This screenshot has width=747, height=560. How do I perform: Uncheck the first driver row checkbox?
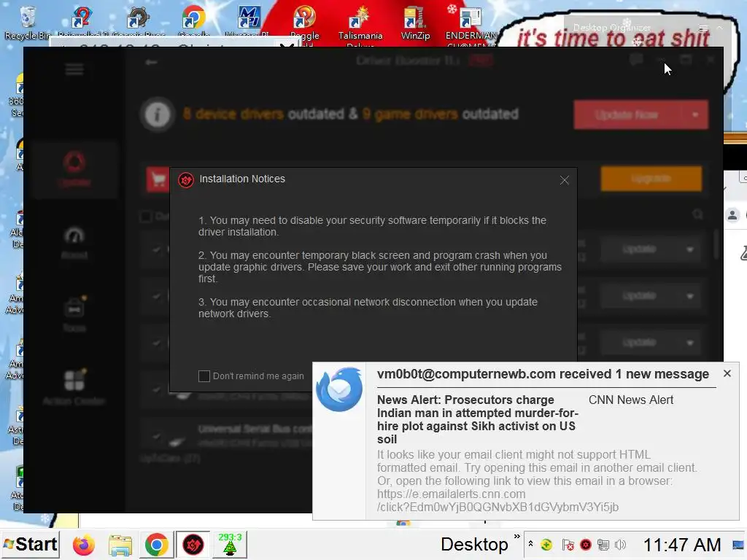coord(156,249)
